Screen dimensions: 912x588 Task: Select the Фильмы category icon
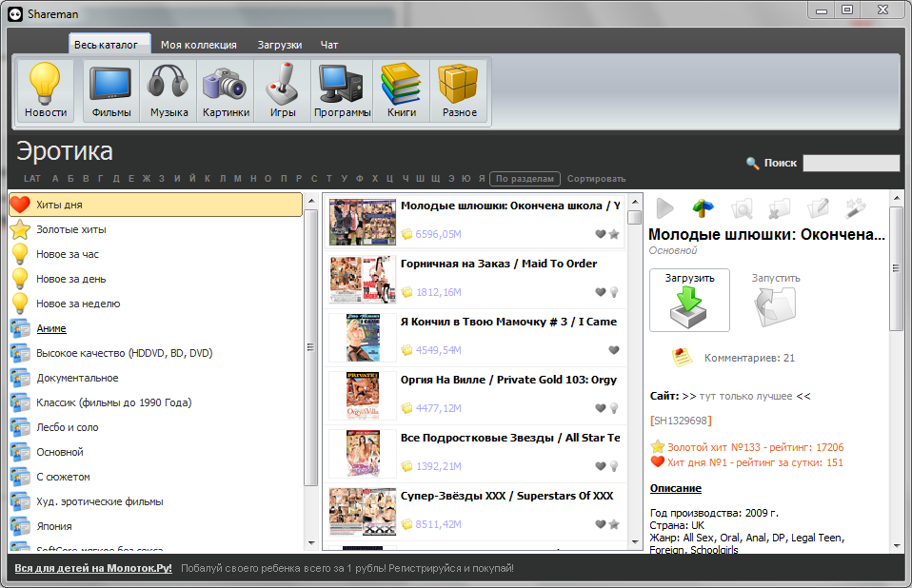pos(111,91)
